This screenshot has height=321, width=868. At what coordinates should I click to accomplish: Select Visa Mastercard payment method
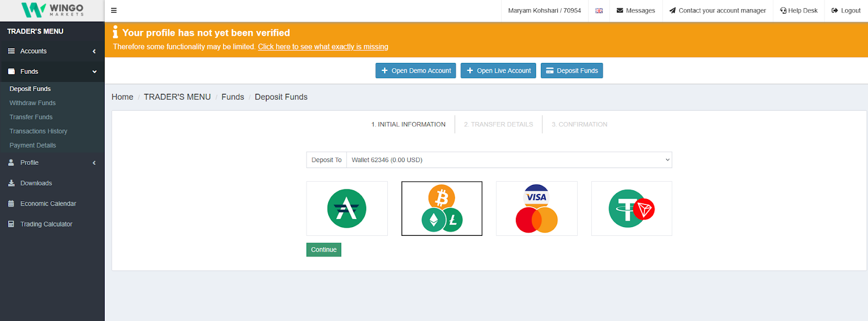coord(537,209)
